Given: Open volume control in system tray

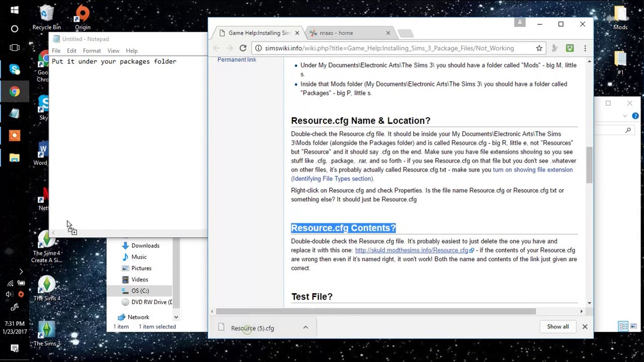Looking at the screenshot, I should (10, 294).
